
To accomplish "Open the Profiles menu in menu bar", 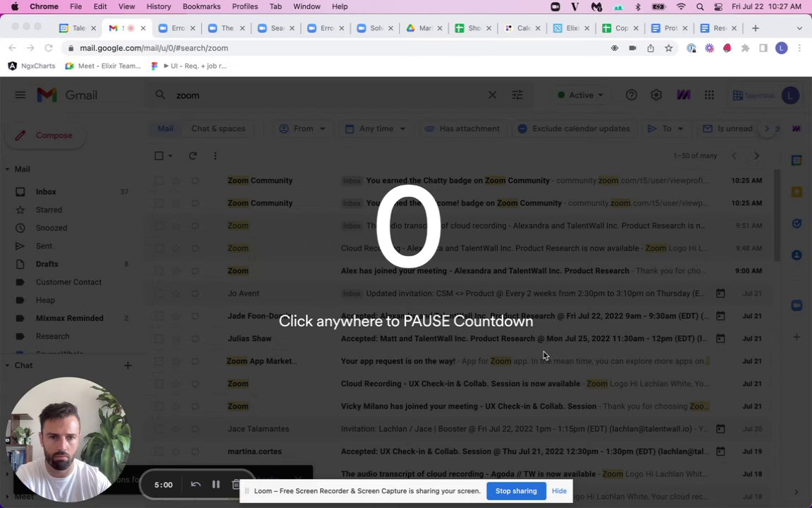I will 245,7.
